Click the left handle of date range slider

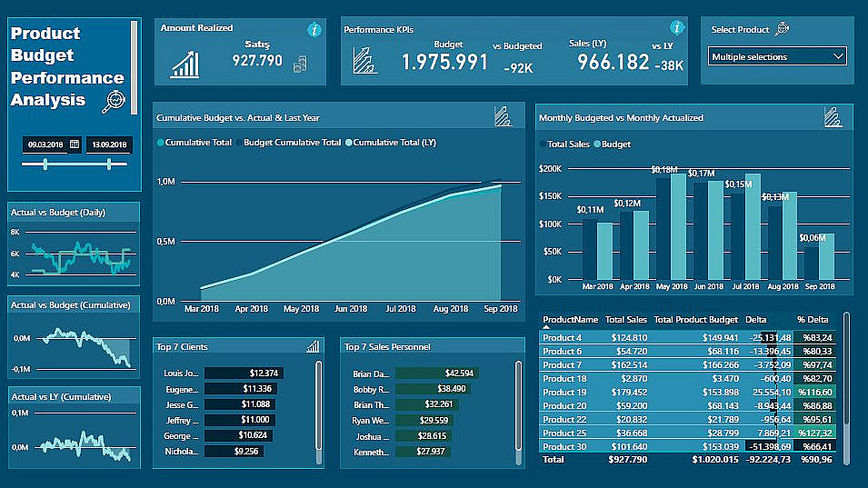tap(45, 164)
